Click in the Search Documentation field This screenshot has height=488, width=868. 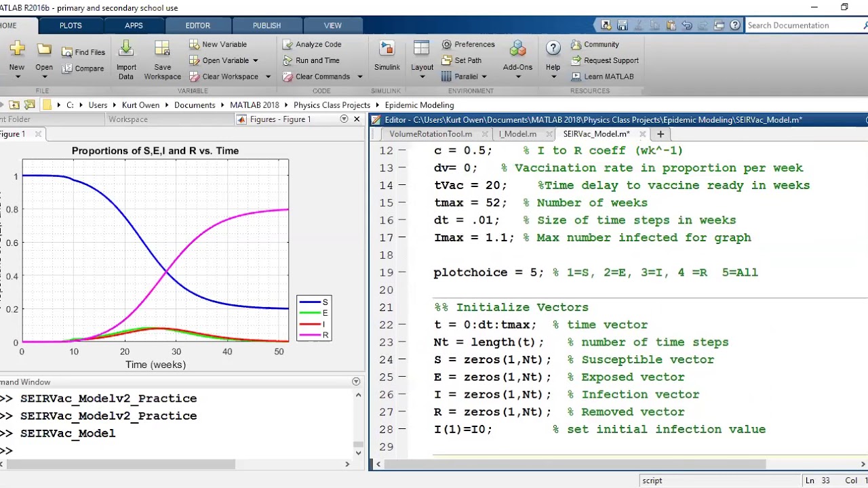point(804,25)
